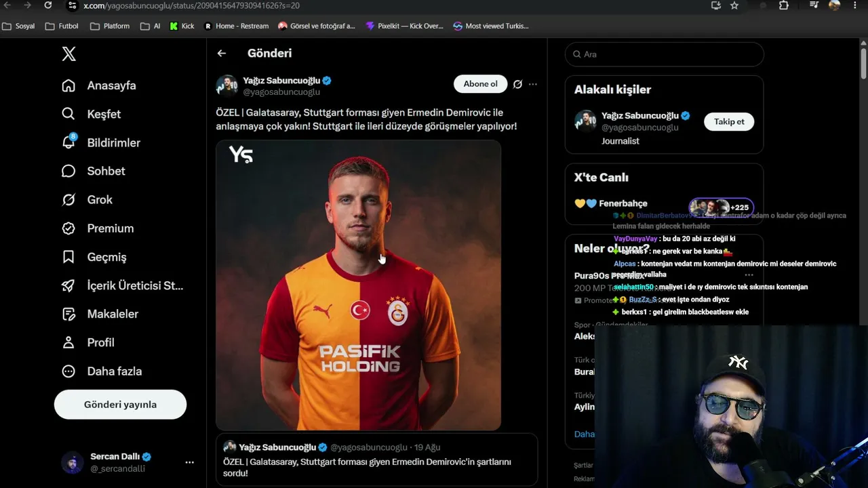This screenshot has width=868, height=488.
Task: Select Sohbet in the navigation menu
Action: [106, 171]
